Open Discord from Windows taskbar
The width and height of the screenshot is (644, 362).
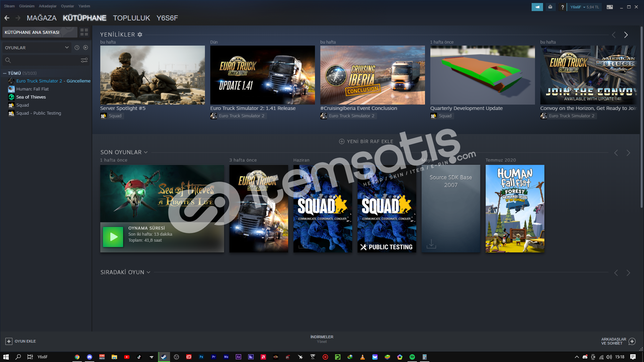pyautogui.click(x=90, y=357)
